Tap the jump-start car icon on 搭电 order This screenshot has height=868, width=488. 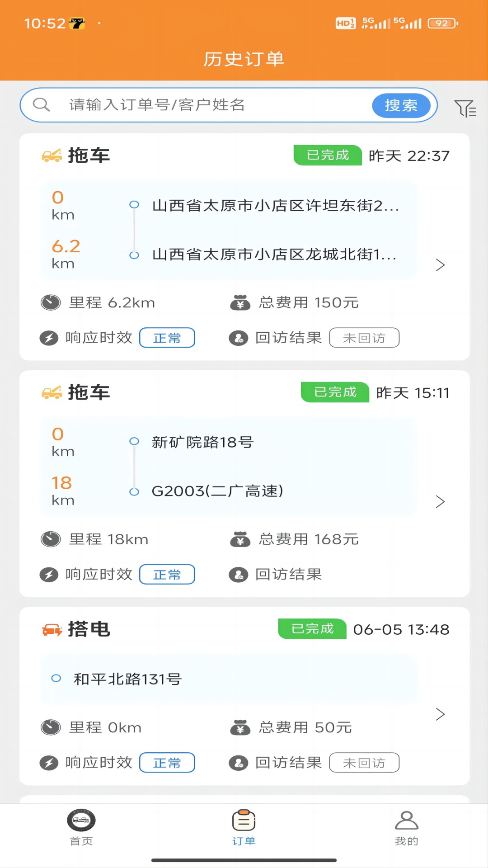(52, 629)
